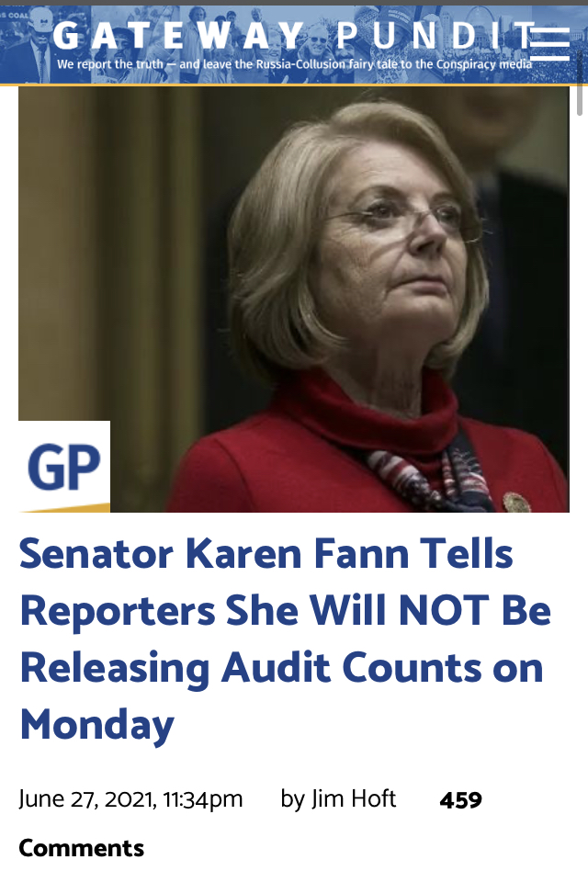Click the June 27, 2021 timestamp
Screen dimensions: 588x871
[131, 799]
